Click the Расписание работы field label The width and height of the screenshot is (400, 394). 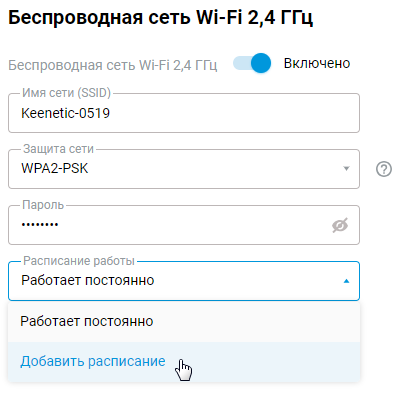coord(79,261)
